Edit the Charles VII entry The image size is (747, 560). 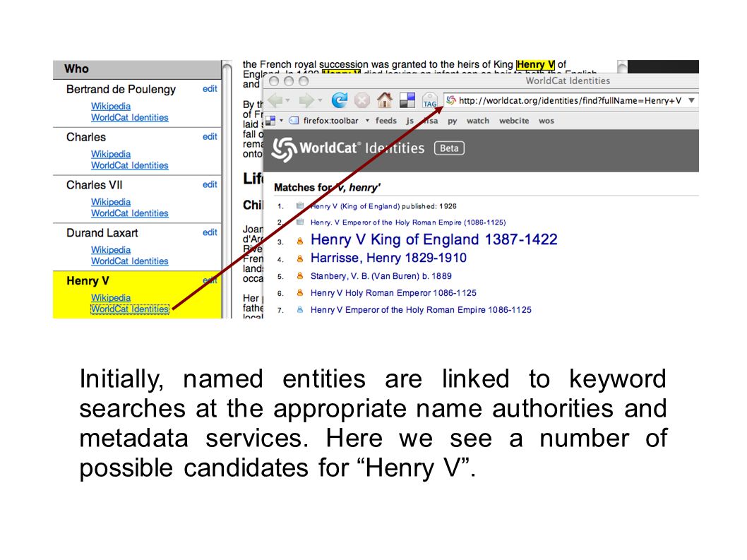tap(210, 184)
